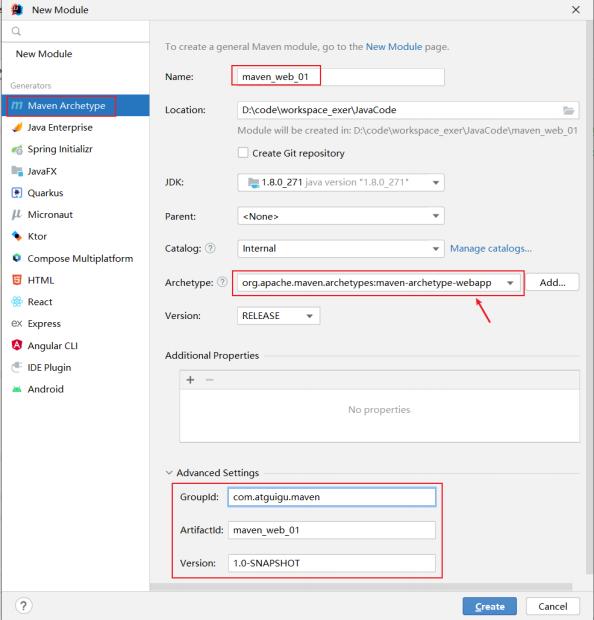Select Maven Archetype generator

coord(76,106)
